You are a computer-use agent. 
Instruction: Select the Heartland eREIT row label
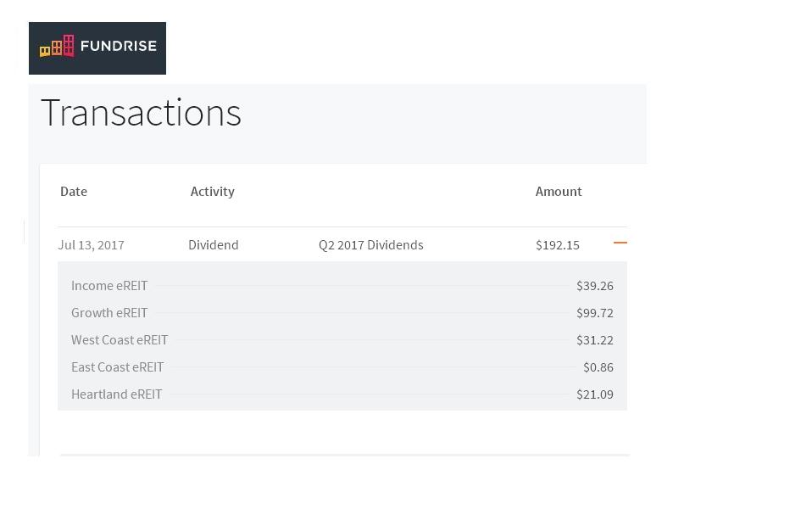(x=116, y=394)
